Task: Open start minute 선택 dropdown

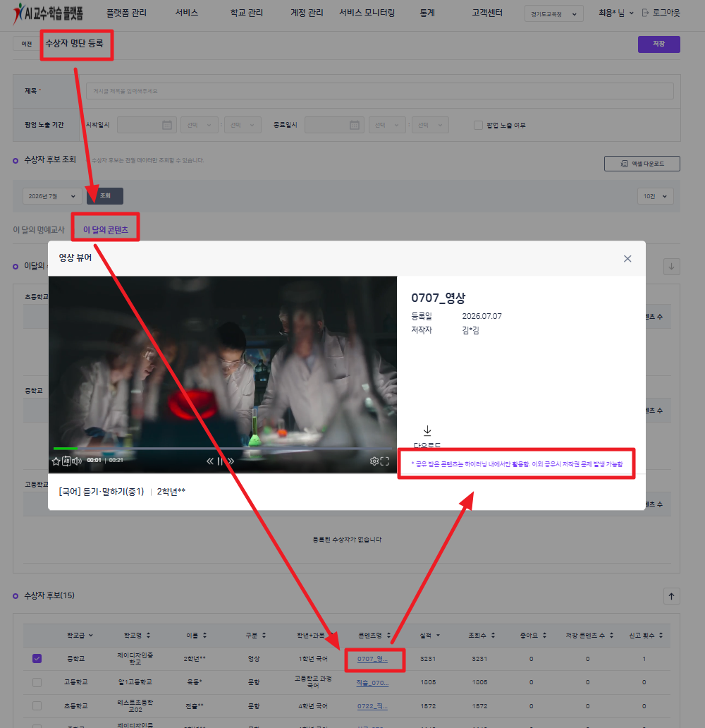Action: tap(243, 125)
